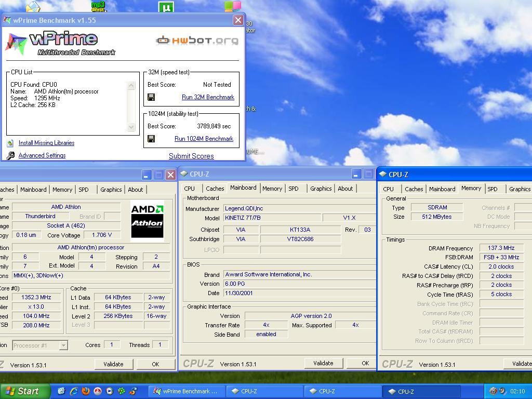Launch Firefox from quick launch

[x=86, y=391]
